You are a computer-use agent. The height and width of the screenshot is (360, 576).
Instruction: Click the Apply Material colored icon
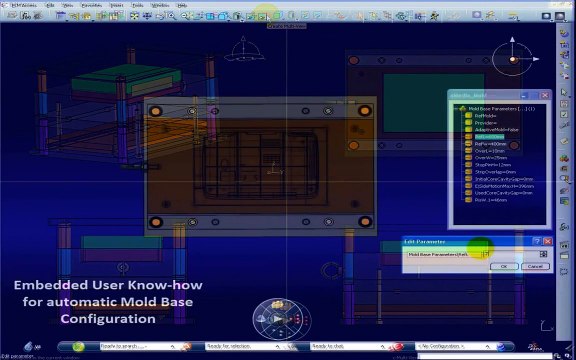tap(564, 158)
